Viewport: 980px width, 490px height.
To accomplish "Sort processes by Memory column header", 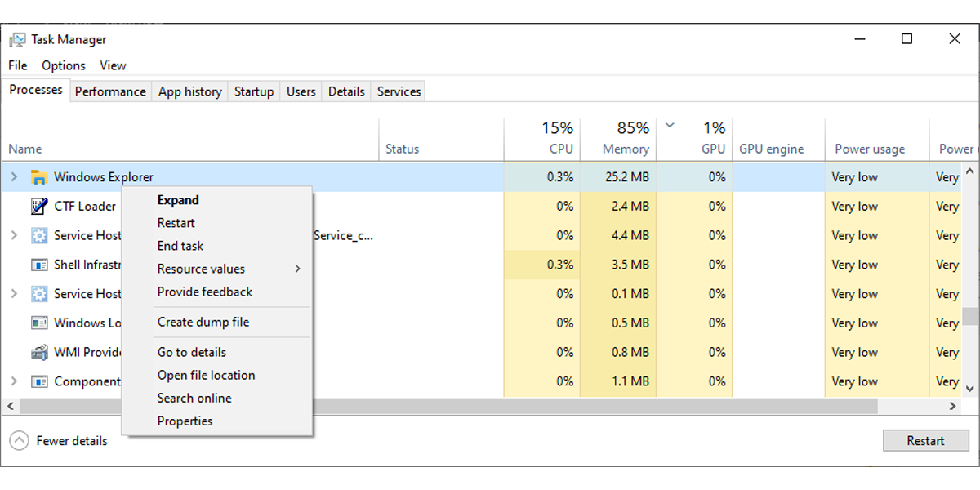I will pyautogui.click(x=625, y=149).
